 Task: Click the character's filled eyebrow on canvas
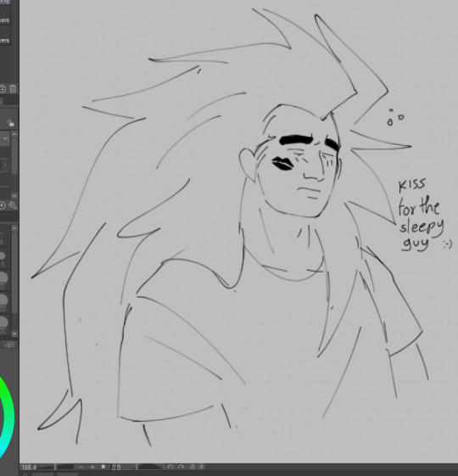click(x=297, y=140)
